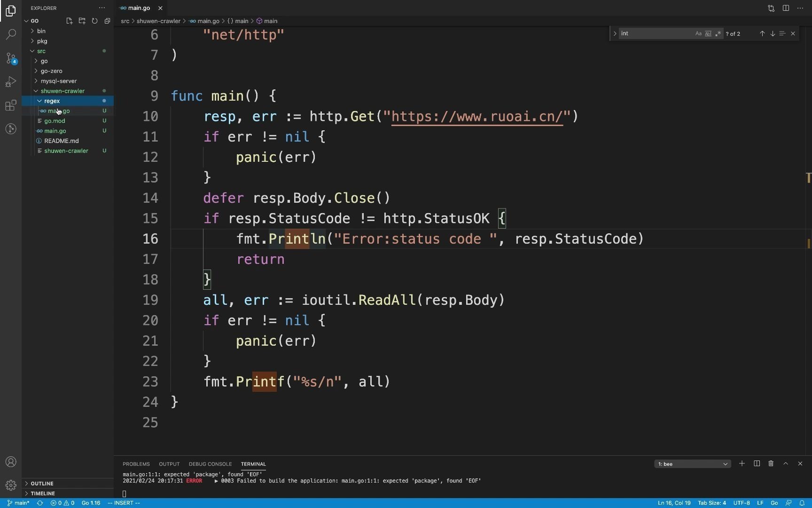Change UTF-8 file encoding
This screenshot has width=812, height=508.
[742, 503]
